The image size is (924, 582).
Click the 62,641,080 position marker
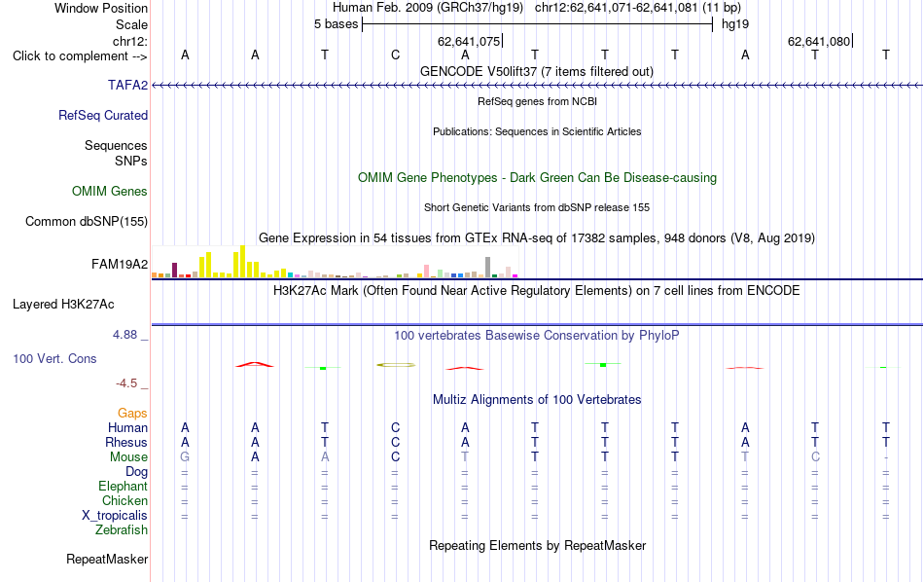[x=820, y=41]
